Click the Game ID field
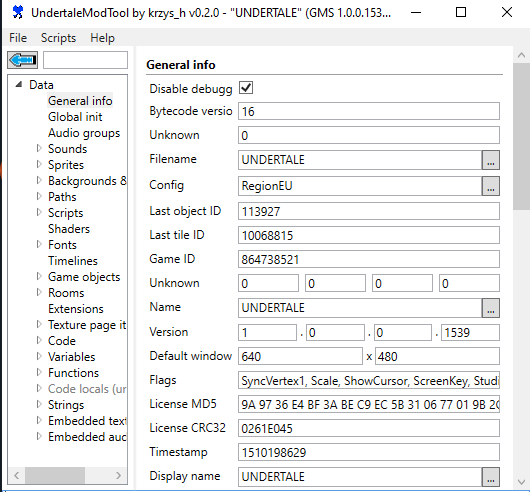Viewport: 530px width, 492px height. (x=369, y=259)
